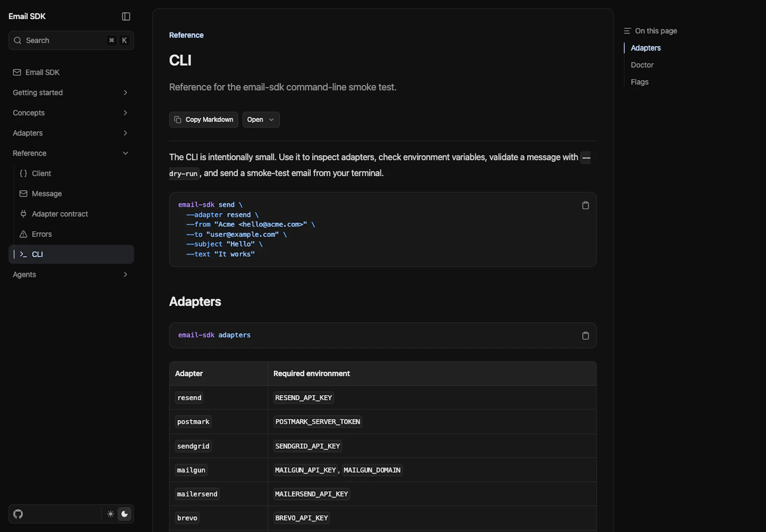This screenshot has width=766, height=532.
Task: Click the Reference breadcrumb label
Action: tap(186, 35)
